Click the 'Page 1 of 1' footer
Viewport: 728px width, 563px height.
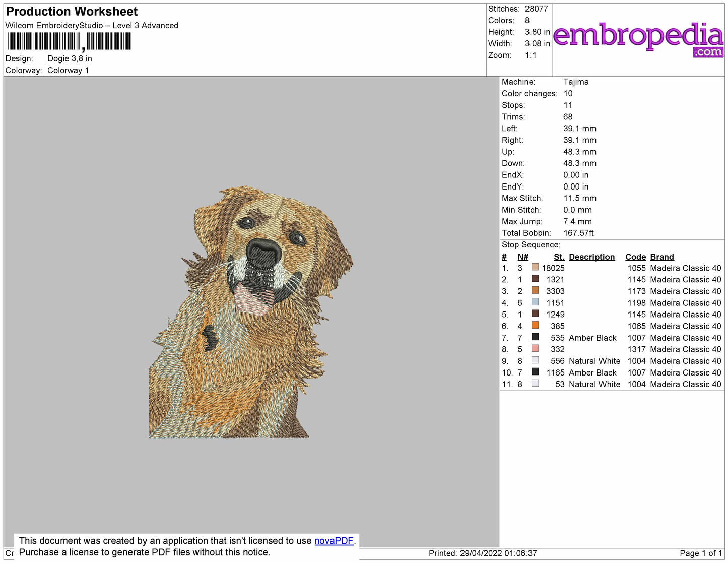[x=701, y=553]
